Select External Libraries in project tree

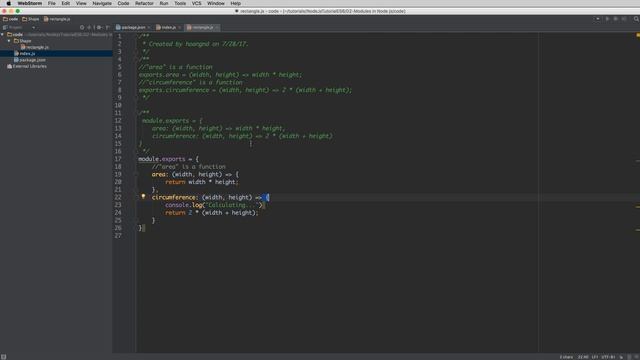coord(27,66)
